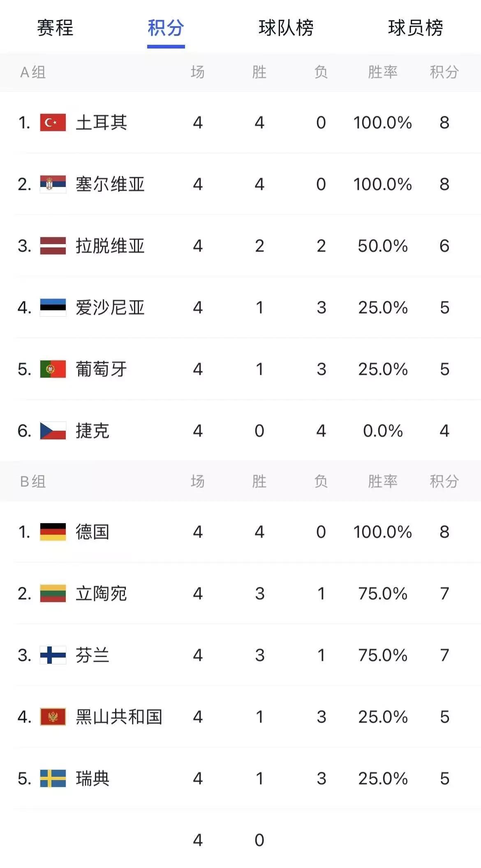Open the 球队榜 tab
The height and width of the screenshot is (868, 481).
[286, 28]
